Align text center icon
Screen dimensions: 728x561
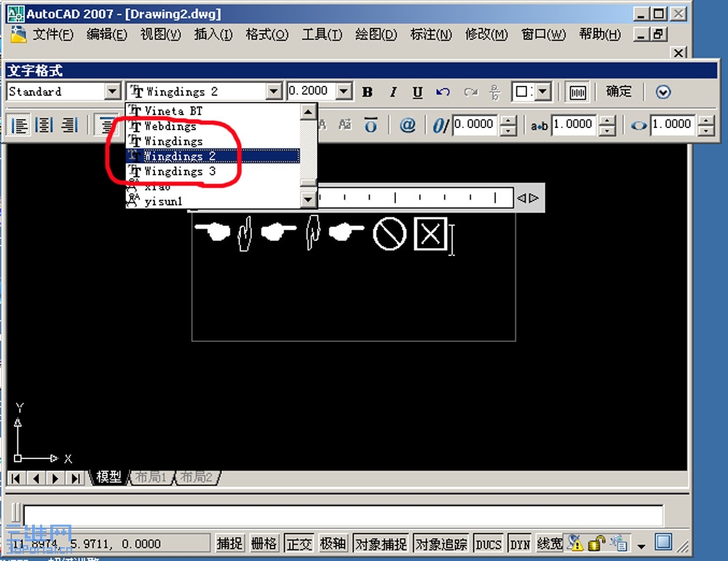tap(44, 125)
